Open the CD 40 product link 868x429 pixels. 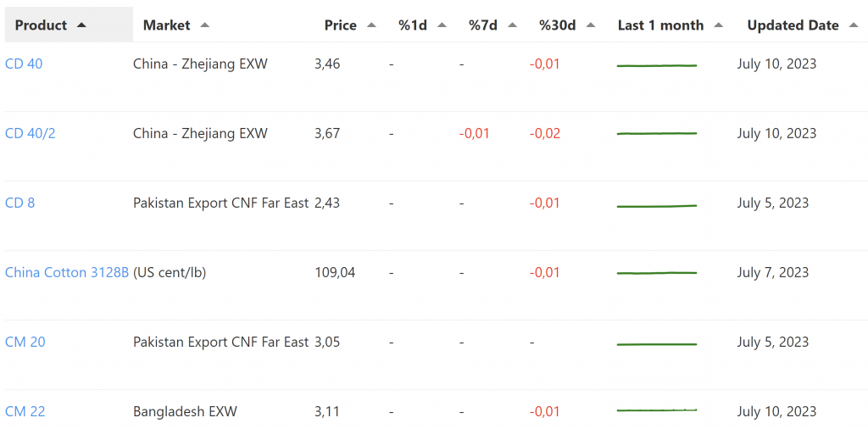click(x=24, y=64)
